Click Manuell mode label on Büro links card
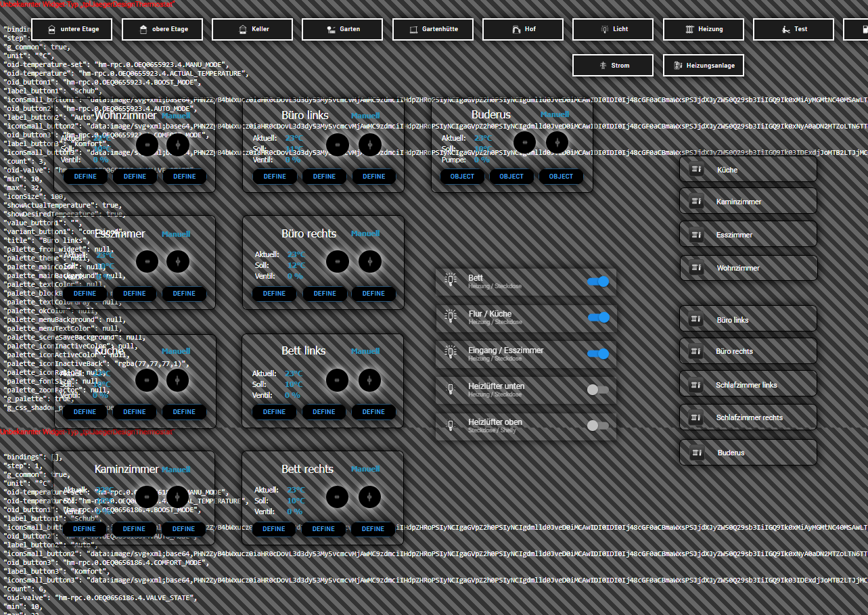This screenshot has width=868, height=615. tap(365, 116)
